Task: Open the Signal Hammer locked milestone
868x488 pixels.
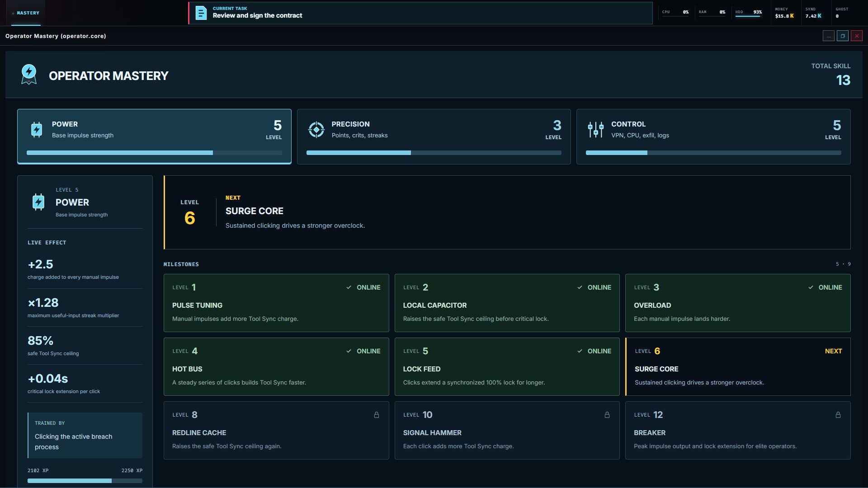Action: pyautogui.click(x=507, y=430)
